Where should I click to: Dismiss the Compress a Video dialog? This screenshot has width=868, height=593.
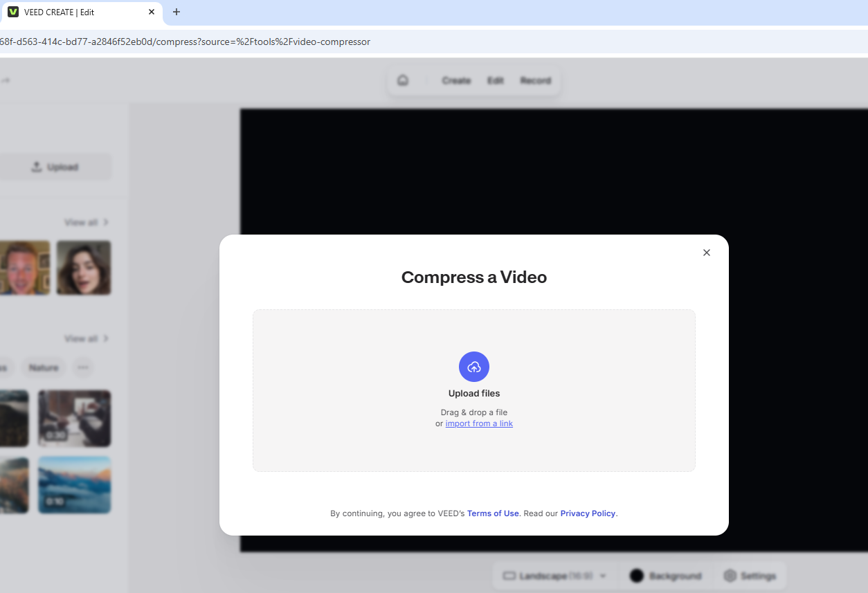pos(706,252)
